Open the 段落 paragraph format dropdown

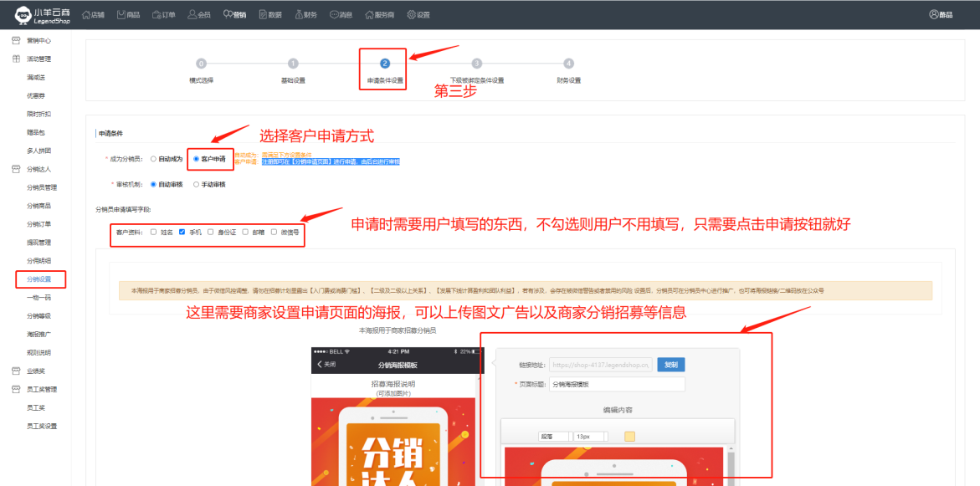pos(553,436)
